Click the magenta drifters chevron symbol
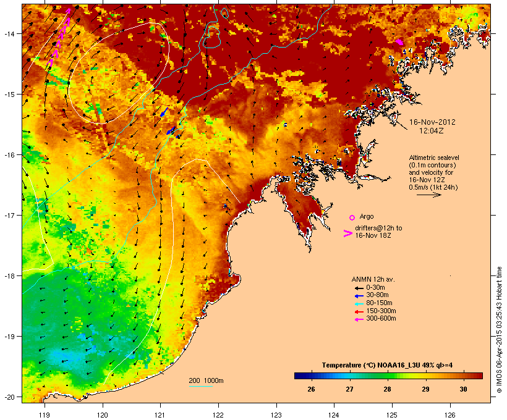507x420 pixels. pyautogui.click(x=347, y=233)
